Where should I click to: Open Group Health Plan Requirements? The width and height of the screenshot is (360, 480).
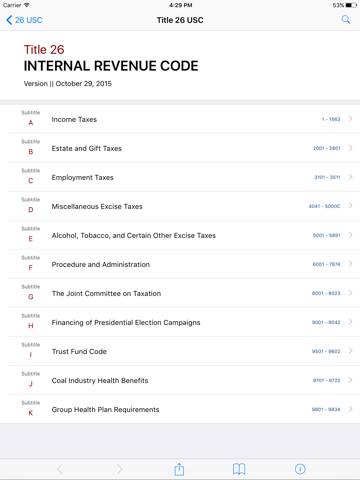click(x=180, y=409)
